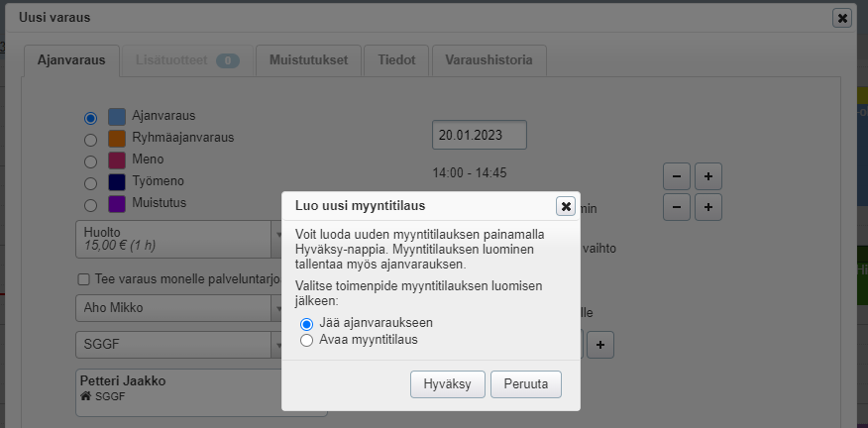This screenshot has height=428, width=868.
Task: Switch to the Muistutukset tab
Action: click(308, 60)
